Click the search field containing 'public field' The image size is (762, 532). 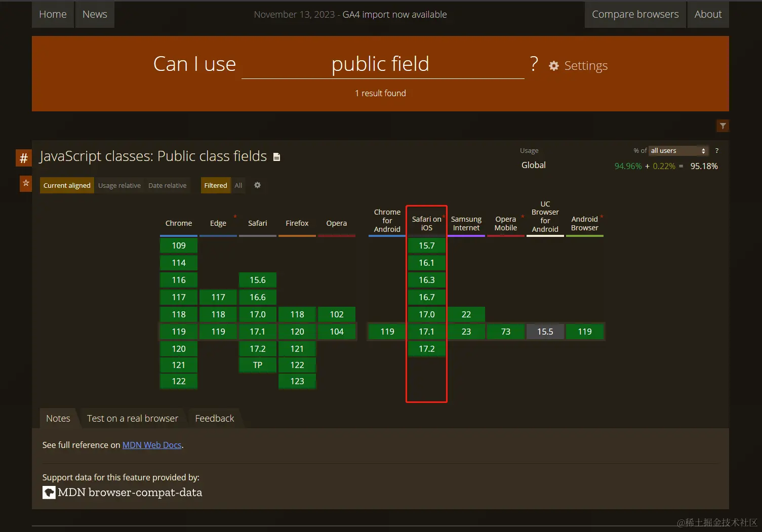pos(383,64)
